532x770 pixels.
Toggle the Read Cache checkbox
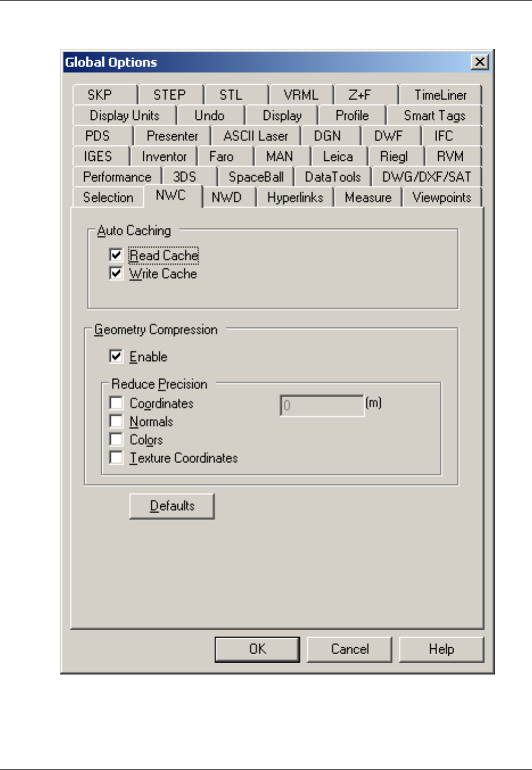tap(116, 255)
